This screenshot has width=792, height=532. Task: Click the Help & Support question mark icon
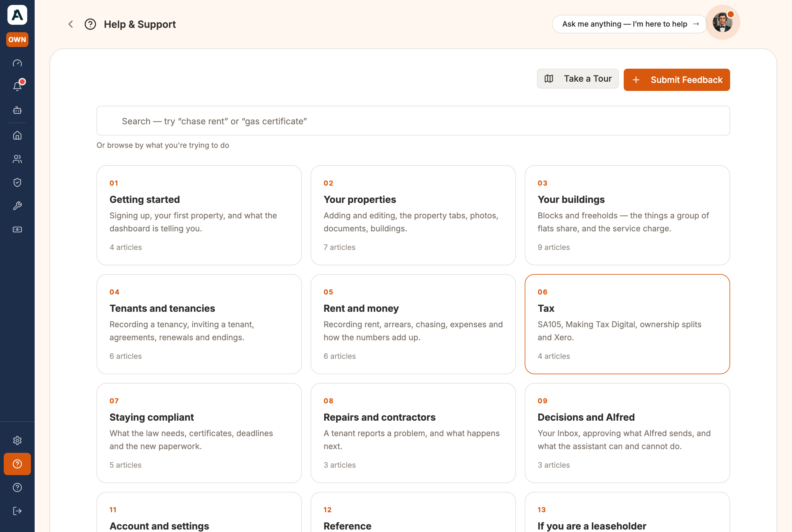coord(90,24)
